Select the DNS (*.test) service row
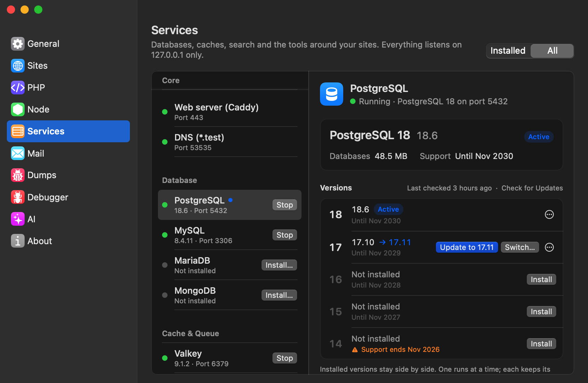Viewport: 588px width, 383px height. [x=230, y=142]
